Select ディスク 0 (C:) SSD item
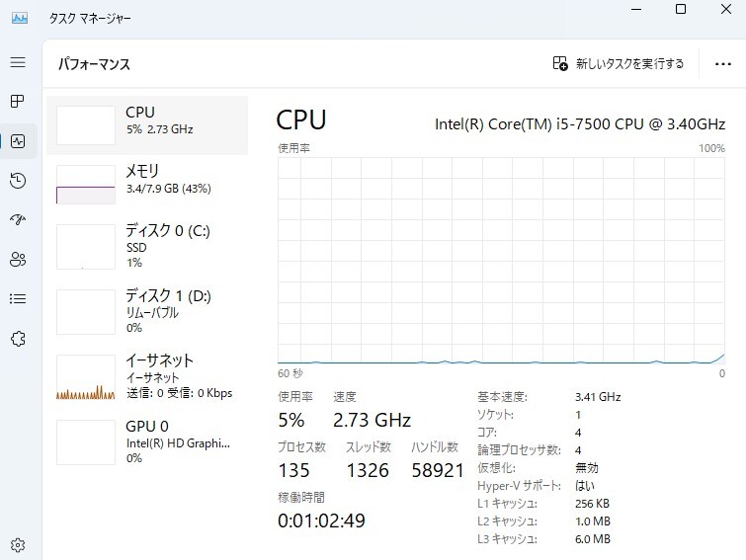The image size is (746, 560). [x=147, y=246]
